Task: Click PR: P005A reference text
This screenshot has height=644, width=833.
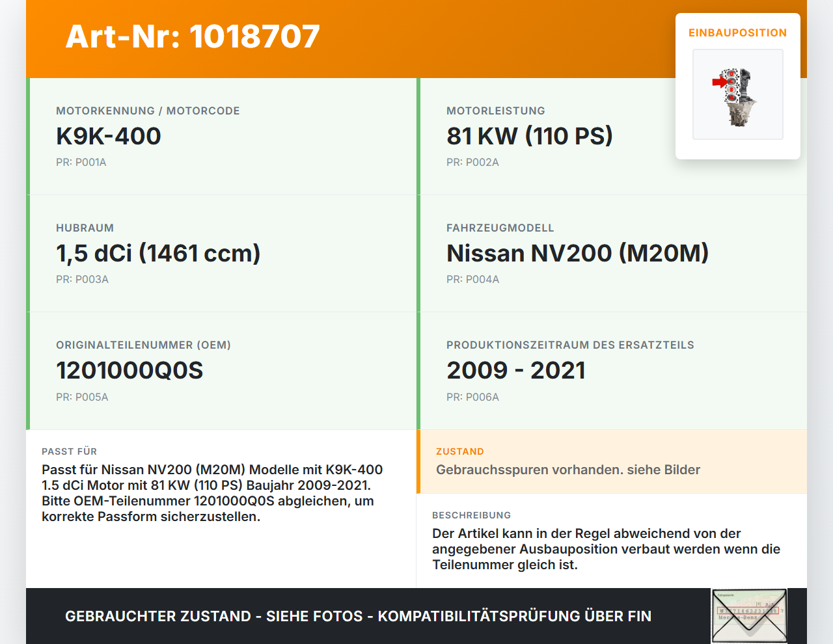Action: [82, 397]
